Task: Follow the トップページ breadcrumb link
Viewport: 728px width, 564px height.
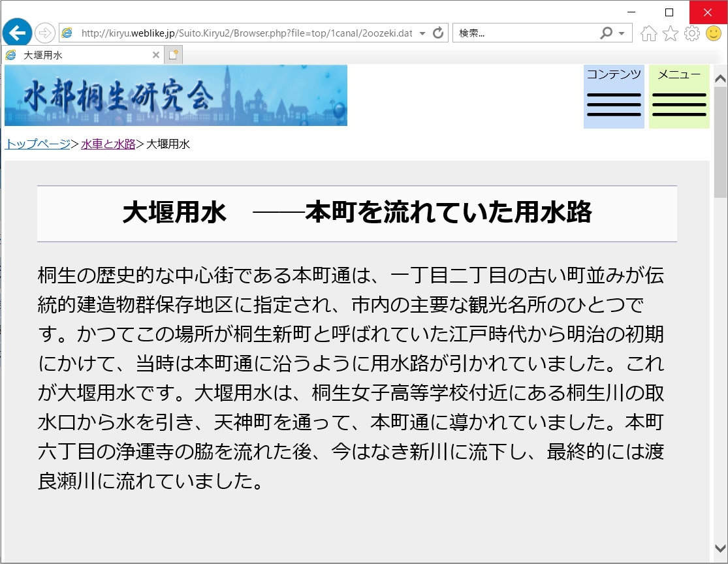Action: tap(38, 144)
